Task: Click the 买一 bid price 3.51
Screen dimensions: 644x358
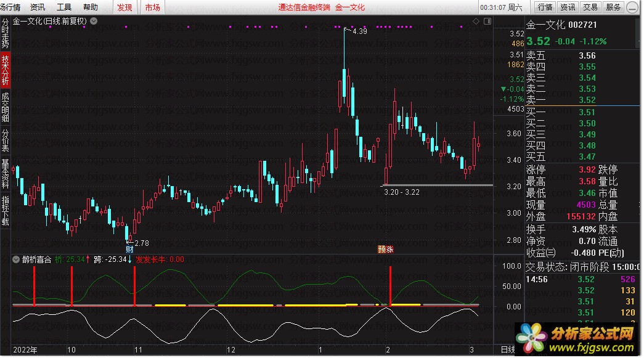Action: pos(587,112)
